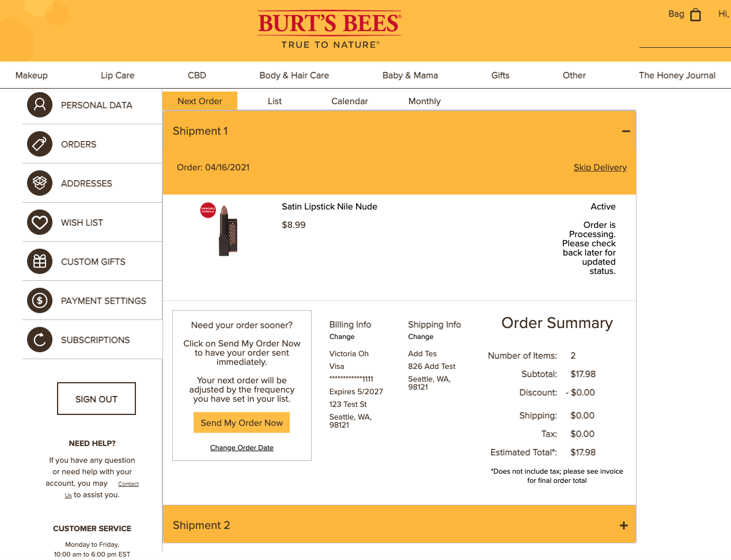Click the Satin Lipstick Nile Nude title
This screenshot has height=560, width=731.
pyautogui.click(x=329, y=206)
